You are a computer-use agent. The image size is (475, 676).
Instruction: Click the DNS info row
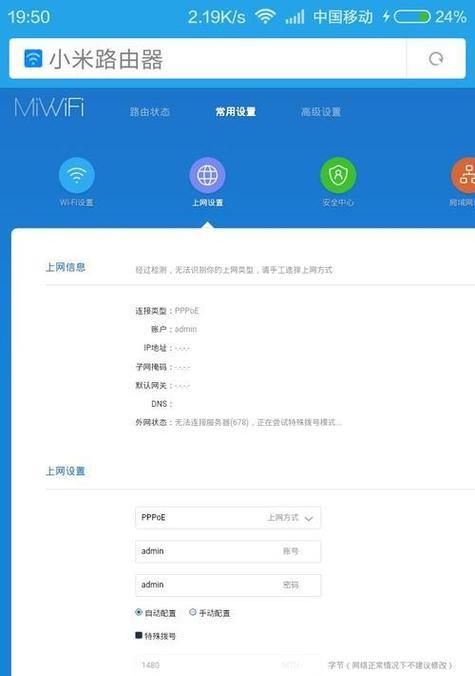162,404
